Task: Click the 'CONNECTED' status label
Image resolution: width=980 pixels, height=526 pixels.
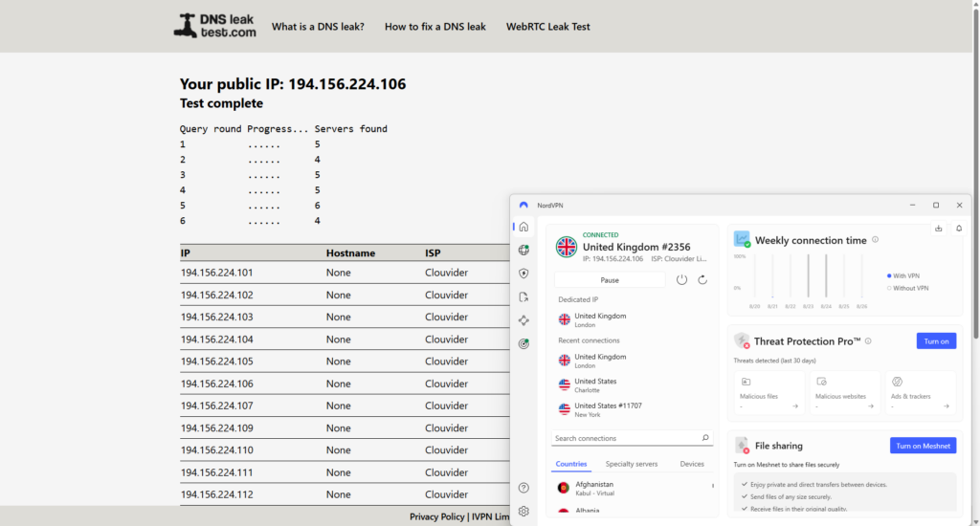Action: click(601, 235)
